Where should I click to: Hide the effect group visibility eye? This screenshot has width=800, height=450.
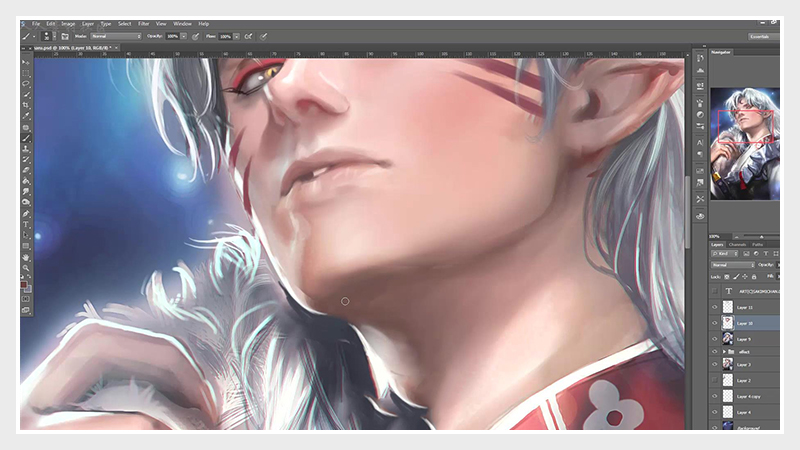point(714,352)
